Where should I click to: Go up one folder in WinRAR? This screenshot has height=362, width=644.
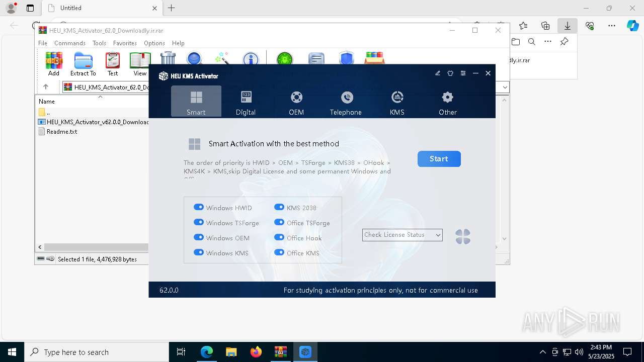[46, 87]
